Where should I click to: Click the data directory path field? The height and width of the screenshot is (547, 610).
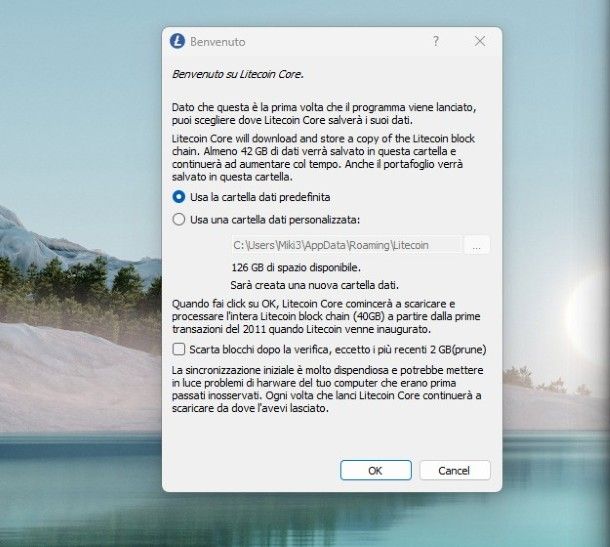[x=347, y=245]
